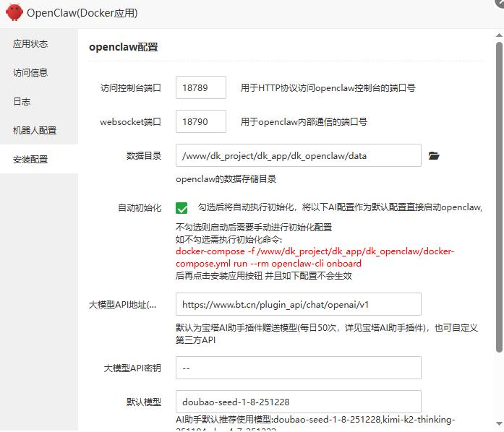
Task: Click the 宝塔AI助手 hint text below API address
Action: coord(326,333)
